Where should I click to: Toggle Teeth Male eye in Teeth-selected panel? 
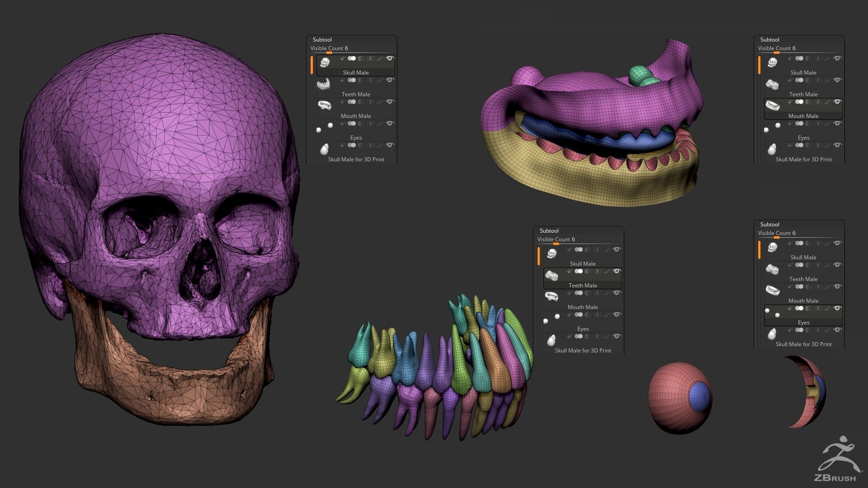[617, 271]
